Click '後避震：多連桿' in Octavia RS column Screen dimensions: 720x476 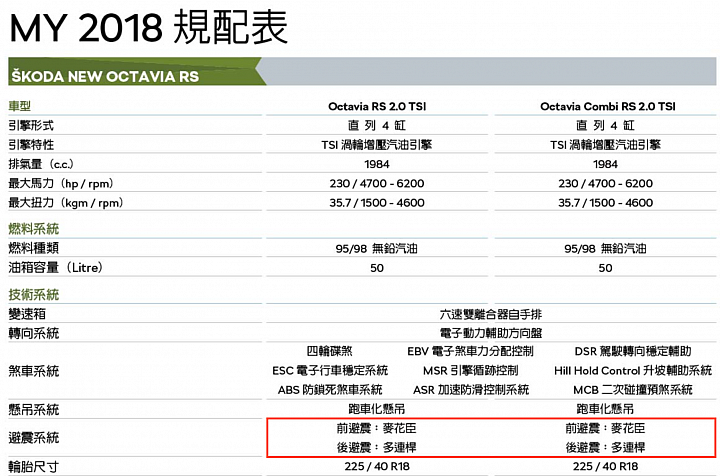point(377,447)
